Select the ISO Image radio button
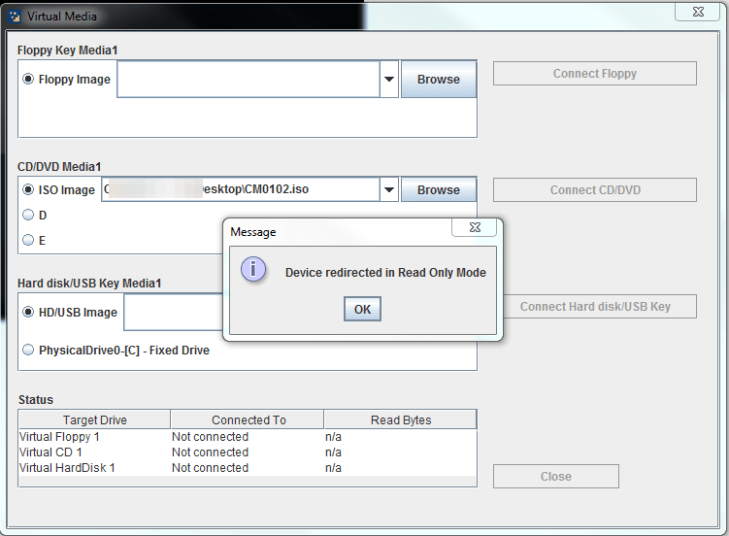729x536 pixels. (28, 190)
